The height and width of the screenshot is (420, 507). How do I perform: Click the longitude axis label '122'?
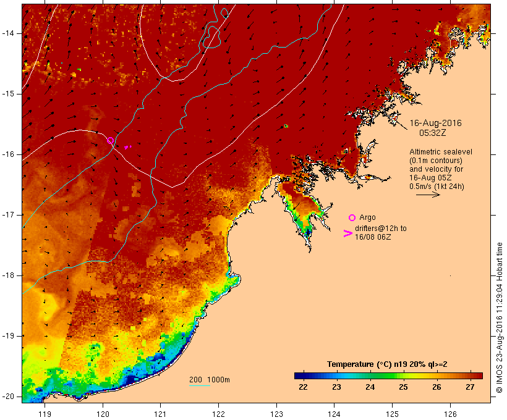[218, 414]
